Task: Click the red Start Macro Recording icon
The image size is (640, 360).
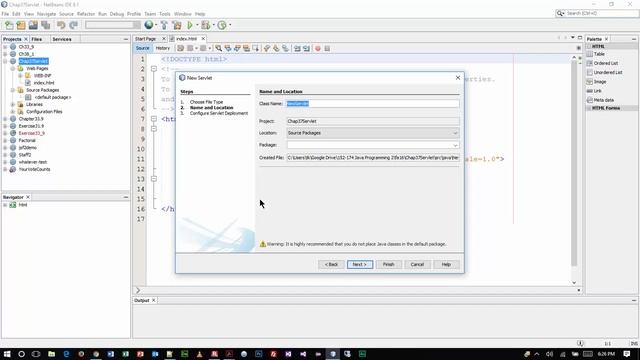Action: click(318, 48)
